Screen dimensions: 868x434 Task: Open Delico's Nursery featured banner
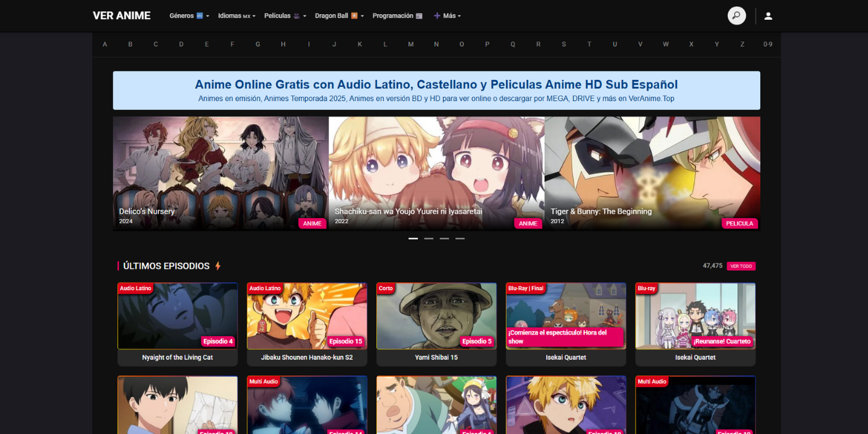(220, 174)
